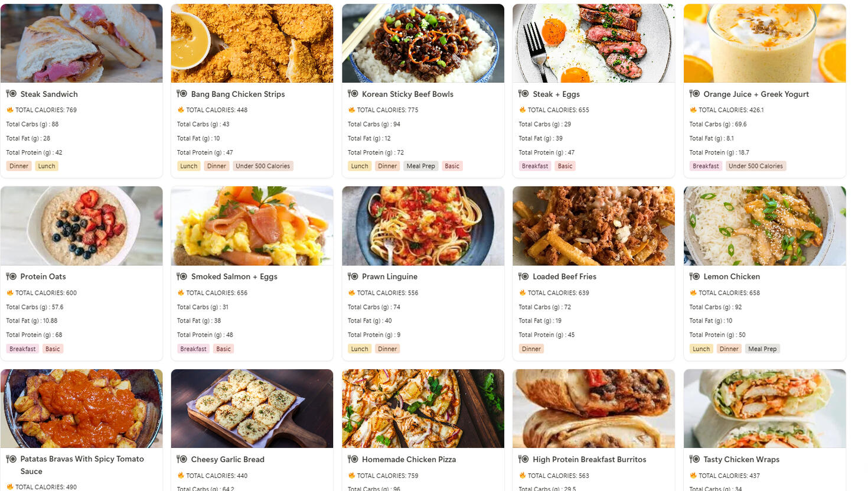Click the dish icon beside Steak Sandwich

11,93
